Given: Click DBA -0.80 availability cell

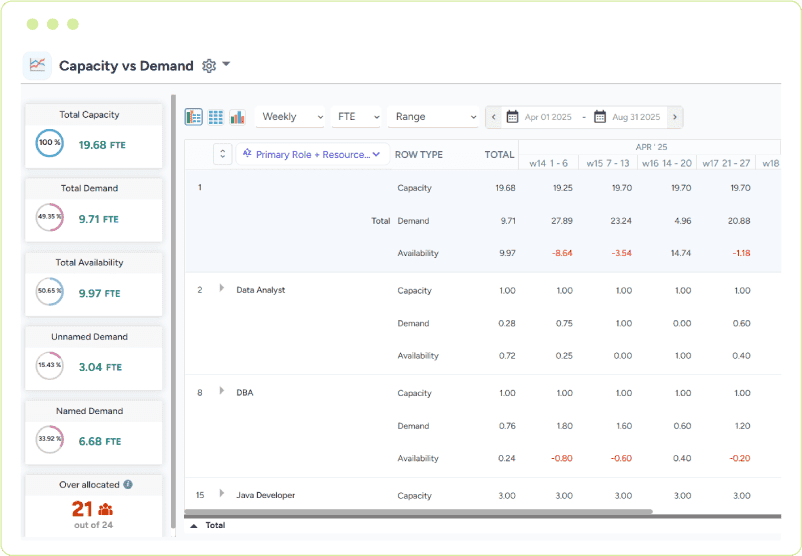Looking at the screenshot, I should tap(562, 458).
